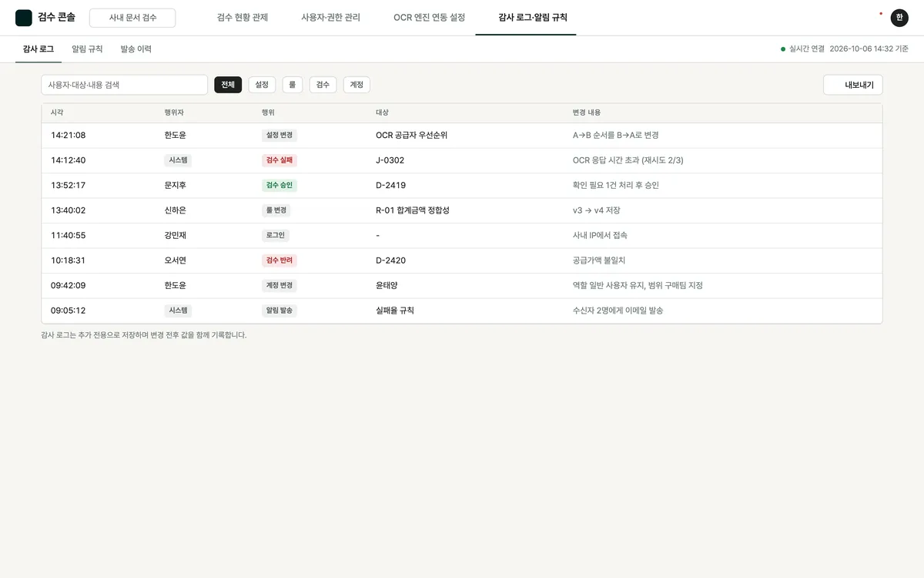Filter log by 계정 chip
This screenshot has width=924, height=578.
coord(357,85)
